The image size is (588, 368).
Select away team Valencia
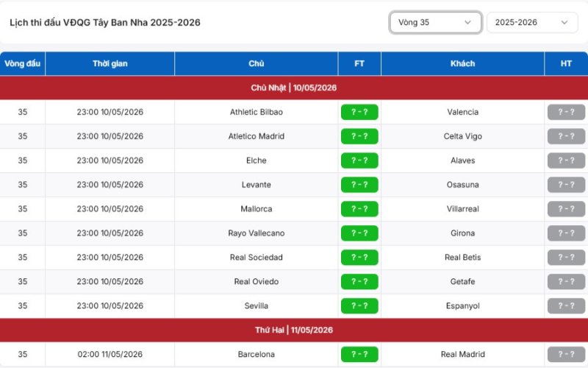coord(463,112)
